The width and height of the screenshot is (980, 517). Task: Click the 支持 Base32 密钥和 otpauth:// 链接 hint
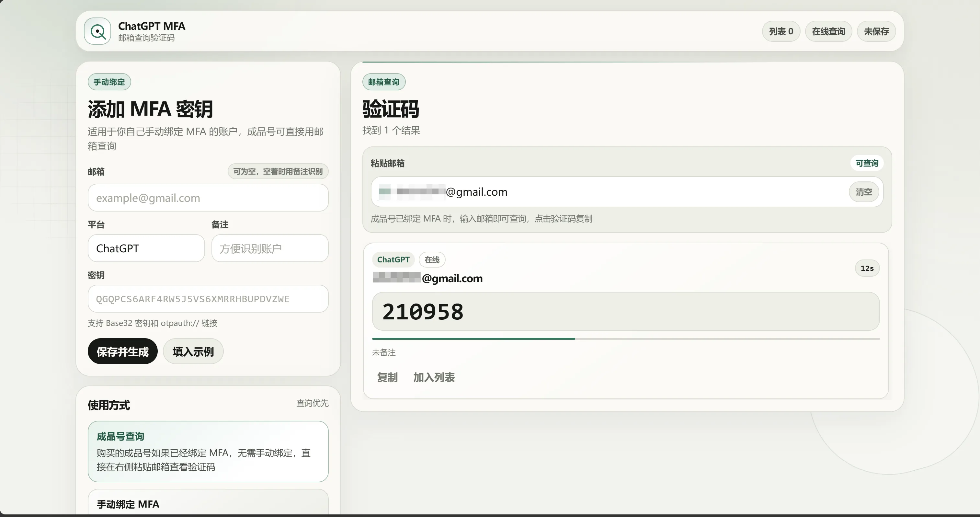153,323
